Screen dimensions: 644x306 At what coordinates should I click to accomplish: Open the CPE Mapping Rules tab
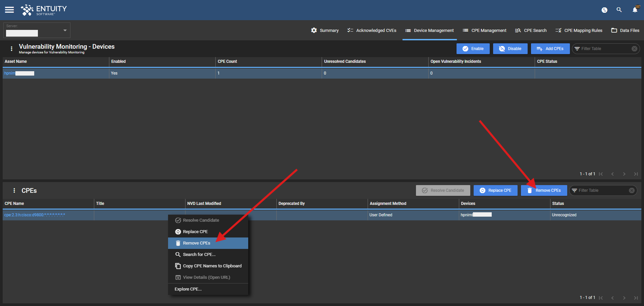tap(579, 30)
